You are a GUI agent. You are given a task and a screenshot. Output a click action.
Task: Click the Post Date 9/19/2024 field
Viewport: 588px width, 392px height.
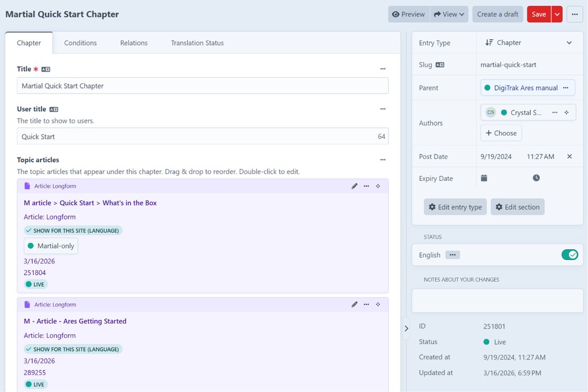point(496,157)
